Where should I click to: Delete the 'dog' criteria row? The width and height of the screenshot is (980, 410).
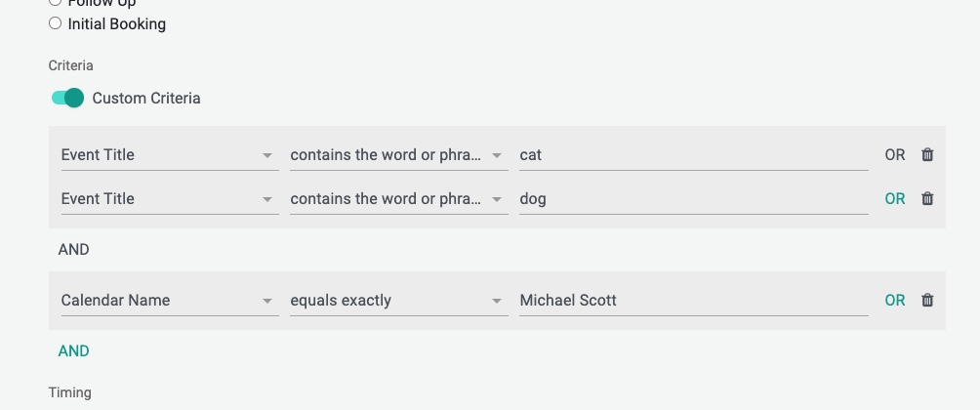pyautogui.click(x=927, y=199)
